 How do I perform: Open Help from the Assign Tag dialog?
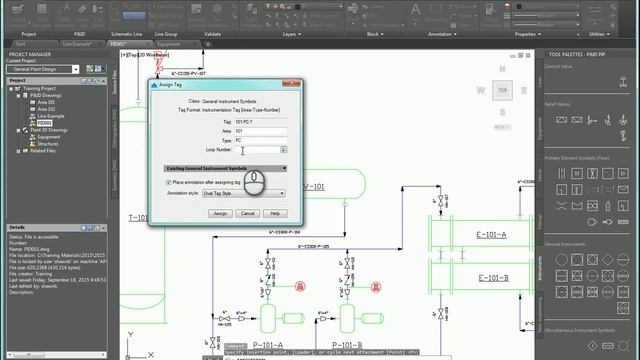275,213
